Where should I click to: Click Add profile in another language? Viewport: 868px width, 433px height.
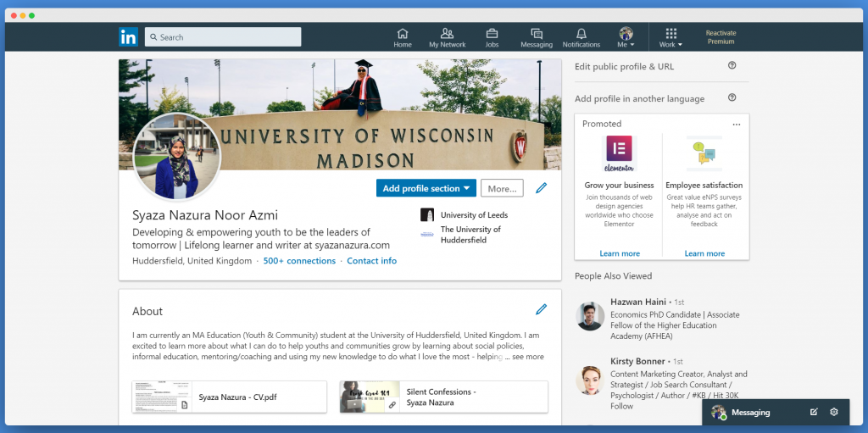pos(639,98)
